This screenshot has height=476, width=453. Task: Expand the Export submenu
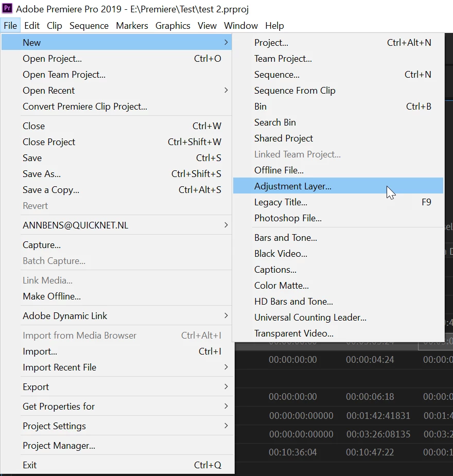coord(116,387)
